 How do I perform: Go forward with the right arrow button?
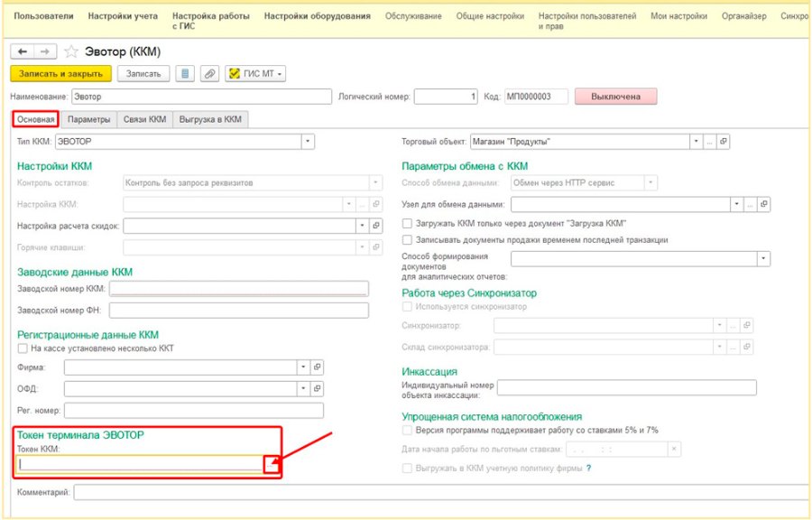(45, 51)
